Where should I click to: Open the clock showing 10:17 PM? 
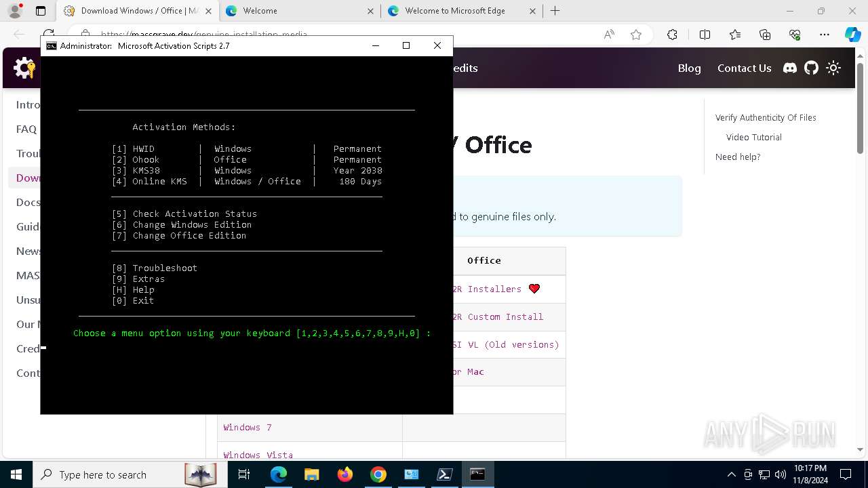tap(810, 474)
